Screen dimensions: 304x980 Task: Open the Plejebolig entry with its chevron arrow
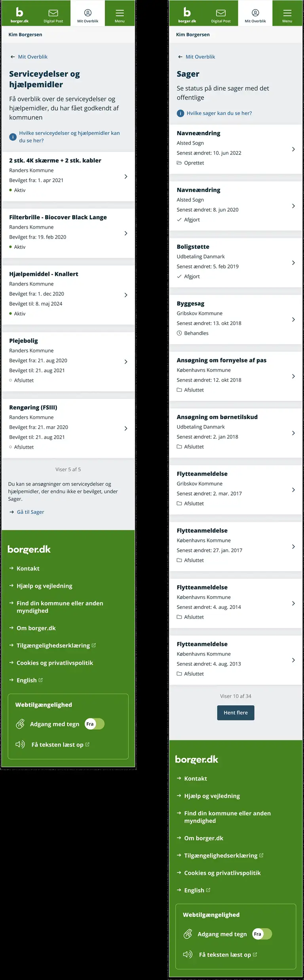coord(126,362)
